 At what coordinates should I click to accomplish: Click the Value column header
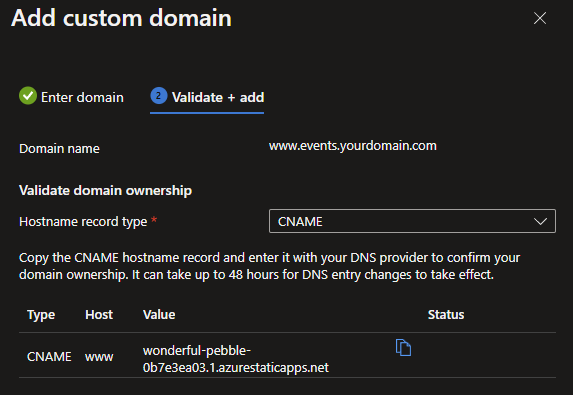159,315
